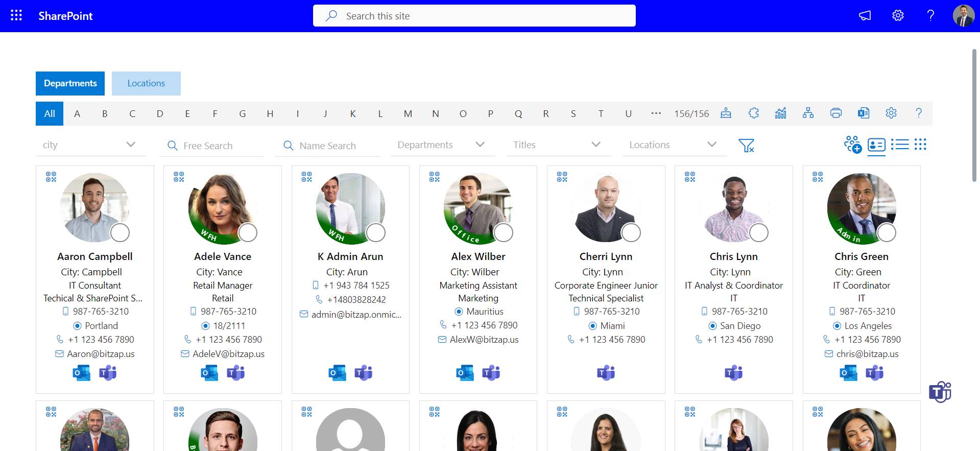Tick the selection circle on Alex Wilber

(503, 232)
